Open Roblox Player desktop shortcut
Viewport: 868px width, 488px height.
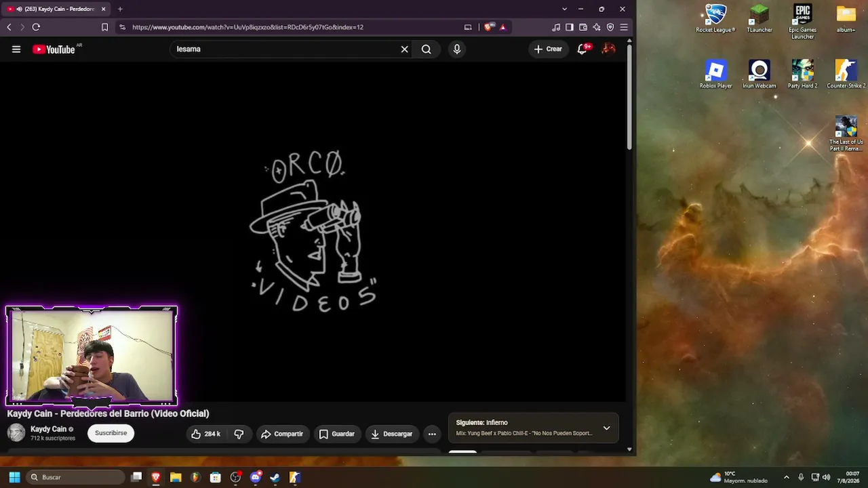pos(715,75)
